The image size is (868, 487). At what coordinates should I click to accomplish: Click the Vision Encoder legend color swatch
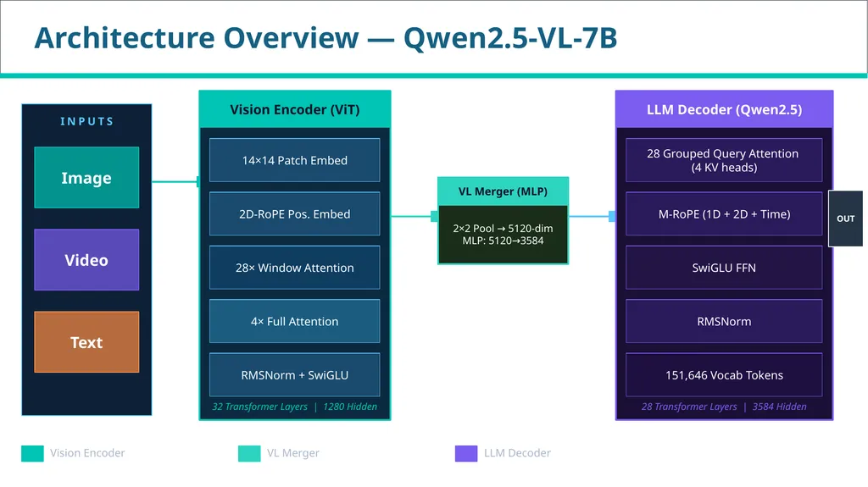click(x=32, y=453)
